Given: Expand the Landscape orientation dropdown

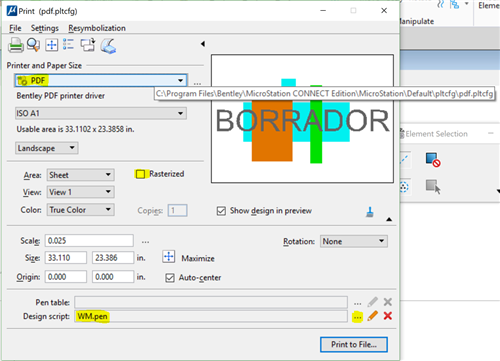Looking at the screenshot, I should pyautogui.click(x=47, y=148).
